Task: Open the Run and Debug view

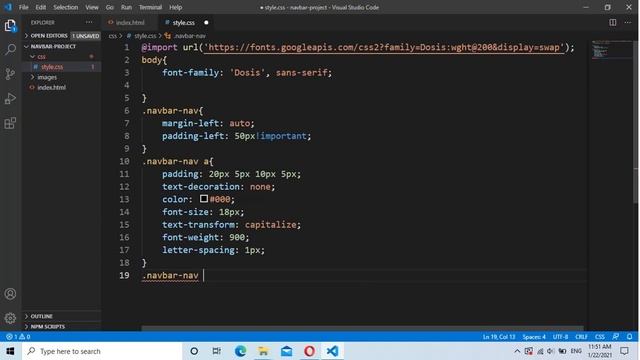Action: click(10, 98)
